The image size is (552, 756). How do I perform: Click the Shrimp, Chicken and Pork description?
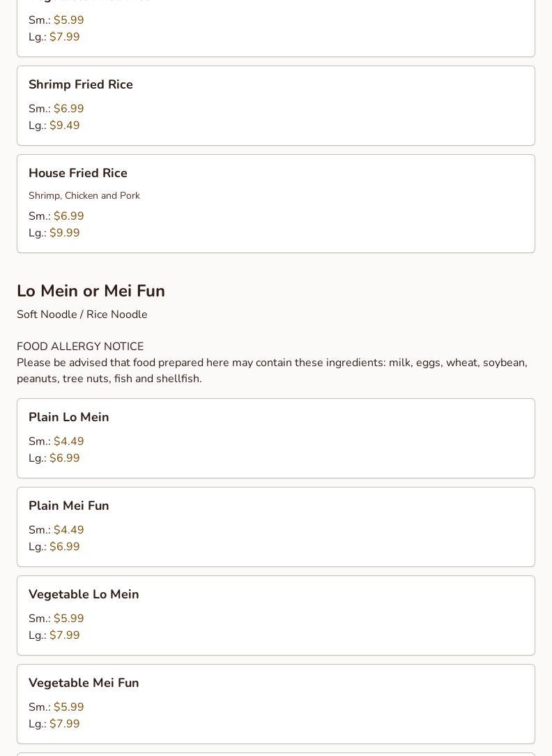(84, 196)
